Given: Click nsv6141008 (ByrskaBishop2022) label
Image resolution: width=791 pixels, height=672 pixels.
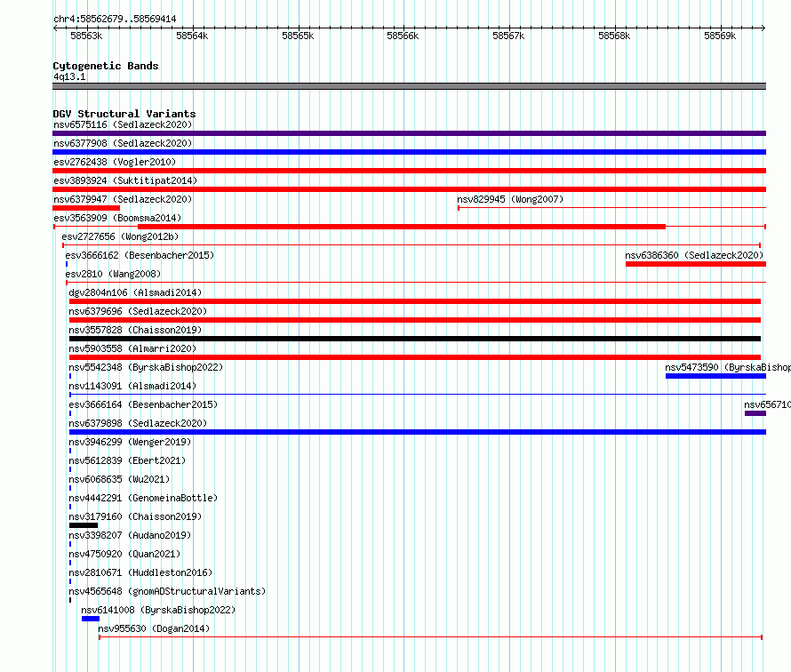Looking at the screenshot, I should click(158, 610).
